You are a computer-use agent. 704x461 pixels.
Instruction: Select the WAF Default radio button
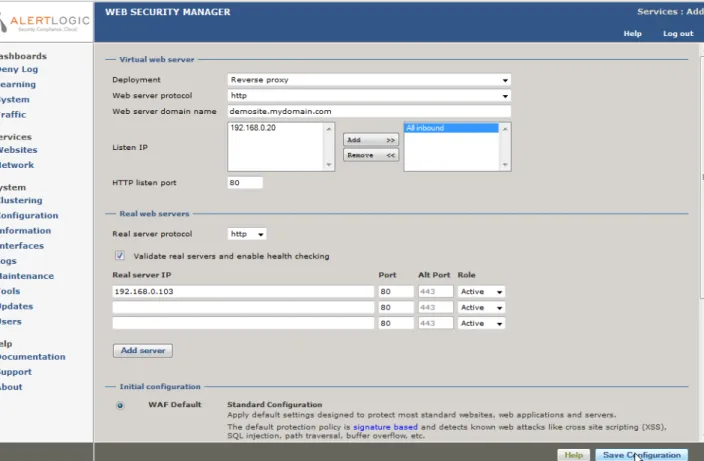click(120, 405)
